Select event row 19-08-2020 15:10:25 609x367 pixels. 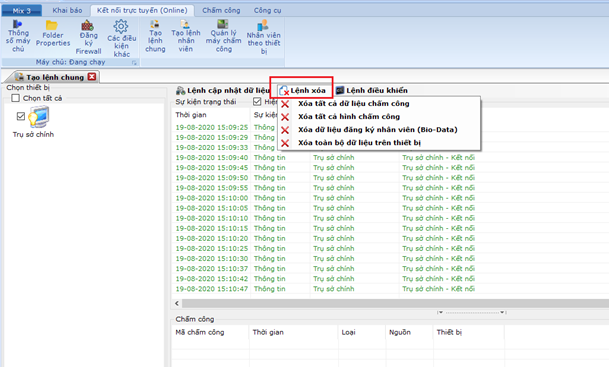390,249
